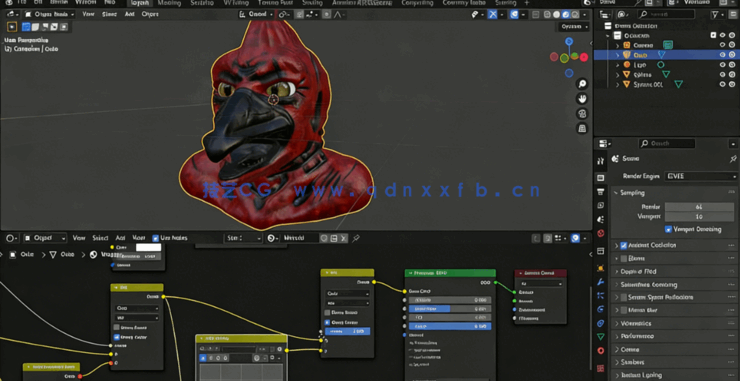This screenshot has width=740, height=381.
Task: Click the pan view hand gizmo
Action: 582,99
